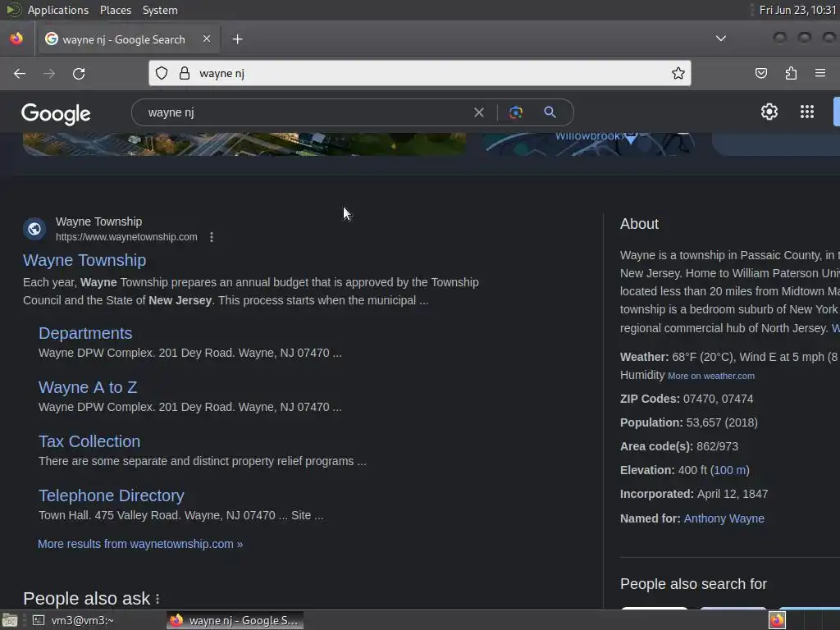This screenshot has height=630, width=840.
Task: Reload the current page
Action: 79,73
